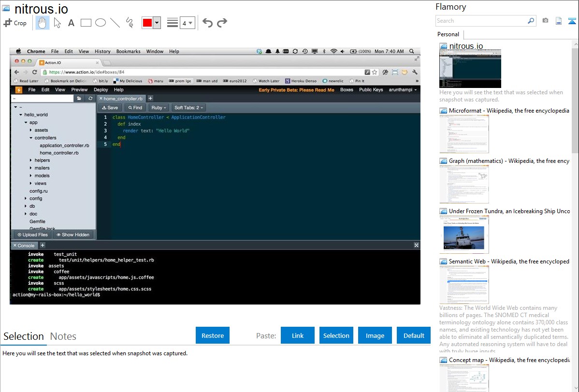Select the straight line tool

point(115,23)
